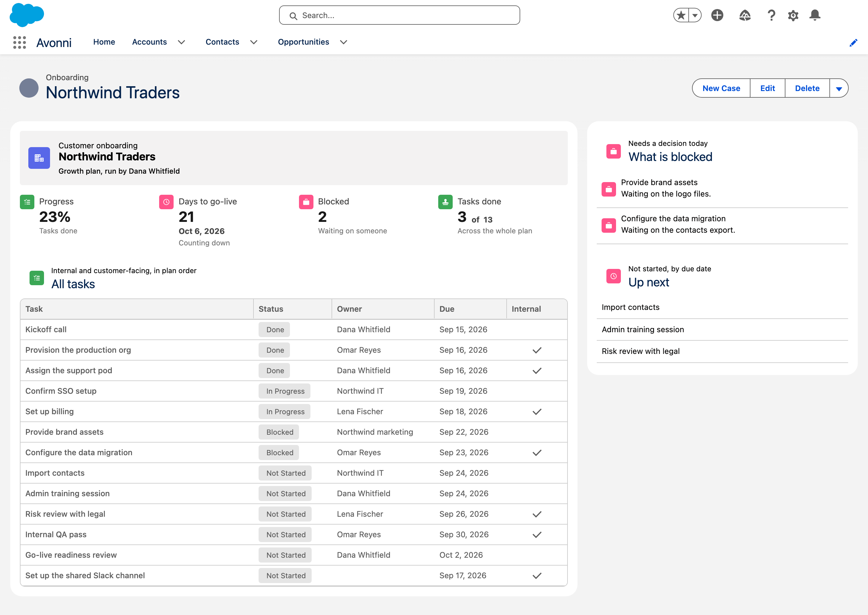Open the App Launcher grid icon
This screenshot has width=868, height=615.
point(20,42)
